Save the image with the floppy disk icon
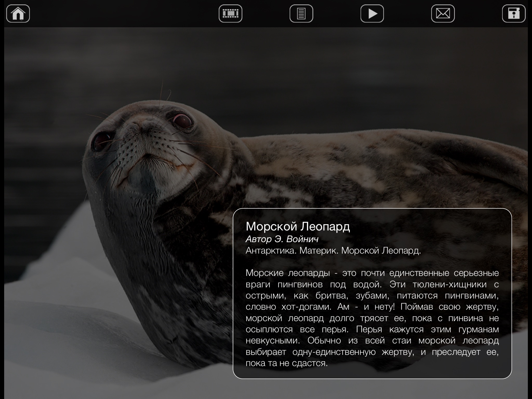Image resolution: width=532 pixels, height=399 pixels. (514, 14)
